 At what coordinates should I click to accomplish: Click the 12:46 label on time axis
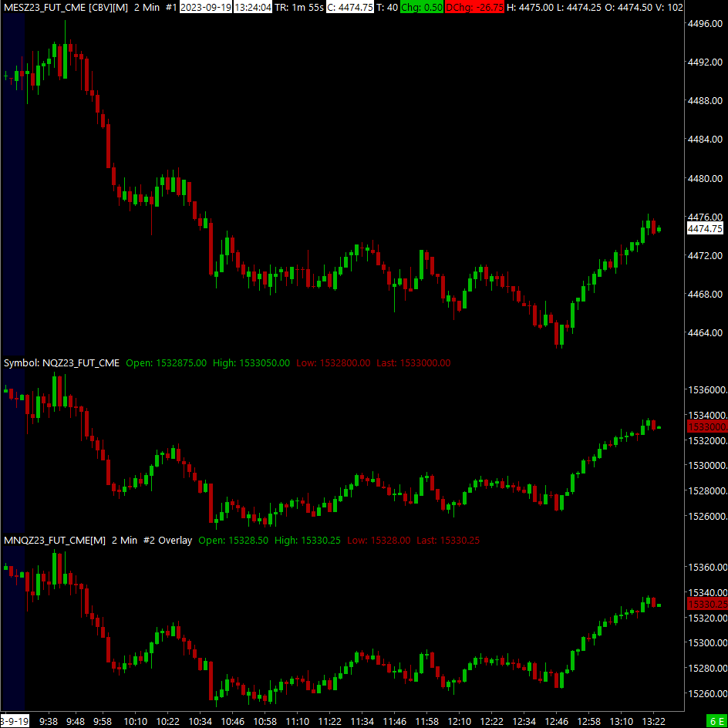(556, 722)
